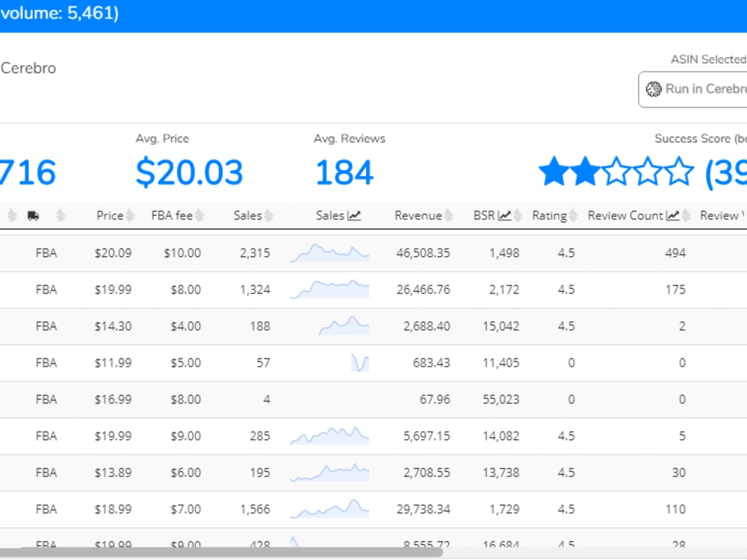Select review count cell 494
Image resolution: width=747 pixels, height=560 pixels.
pos(675,253)
